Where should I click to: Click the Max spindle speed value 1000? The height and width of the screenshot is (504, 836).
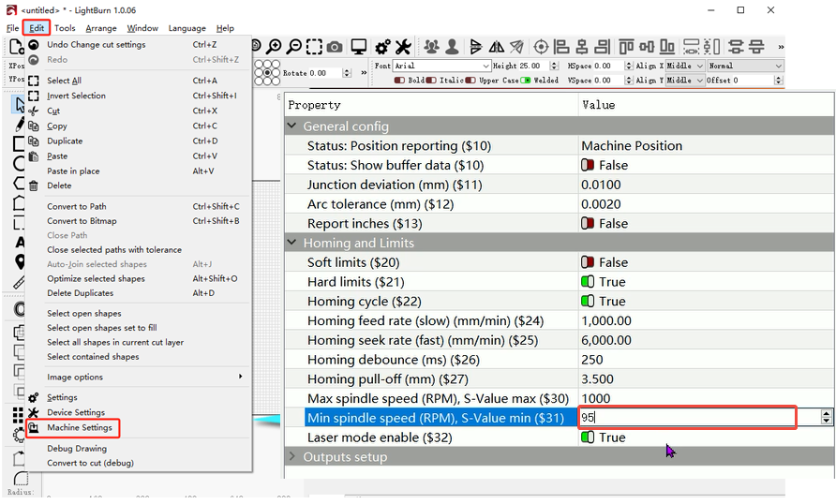[x=595, y=398]
